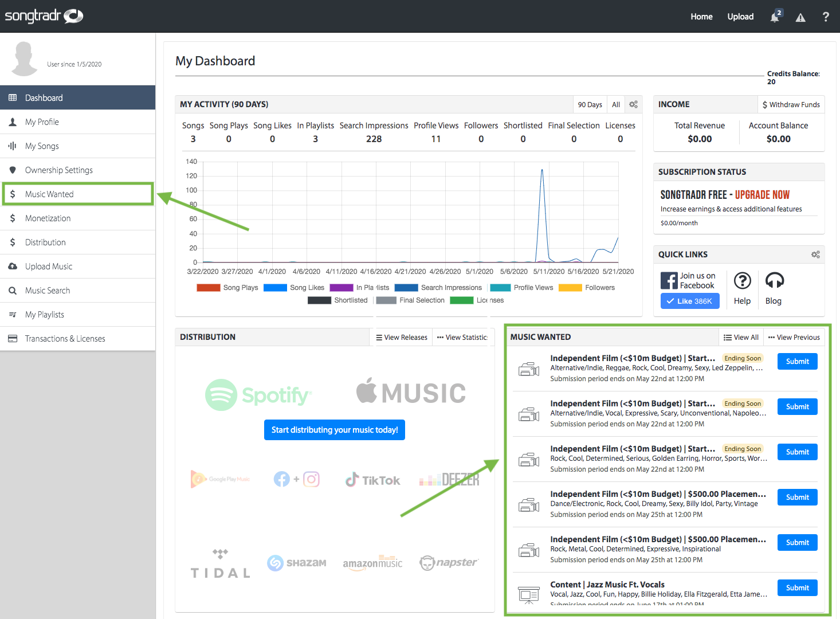
Task: Submit to the Billy Idol, Party listing
Action: pyautogui.click(x=798, y=497)
